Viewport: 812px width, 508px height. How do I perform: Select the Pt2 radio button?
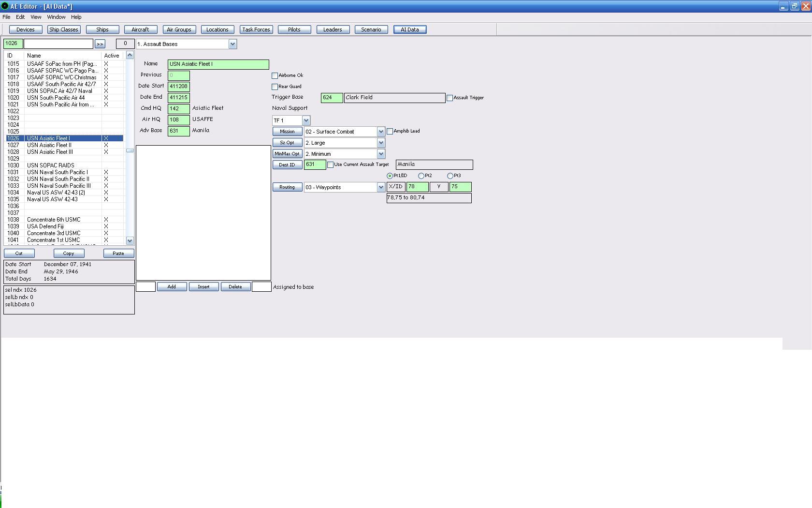(421, 176)
